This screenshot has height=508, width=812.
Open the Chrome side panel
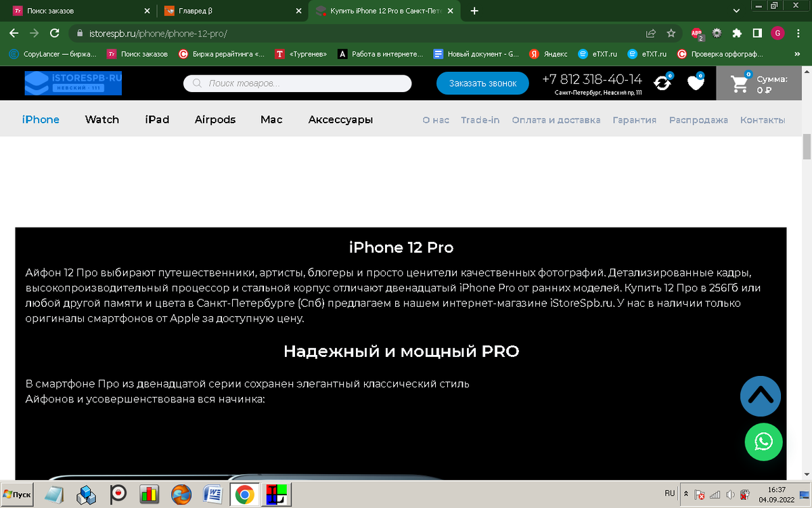coord(758,33)
